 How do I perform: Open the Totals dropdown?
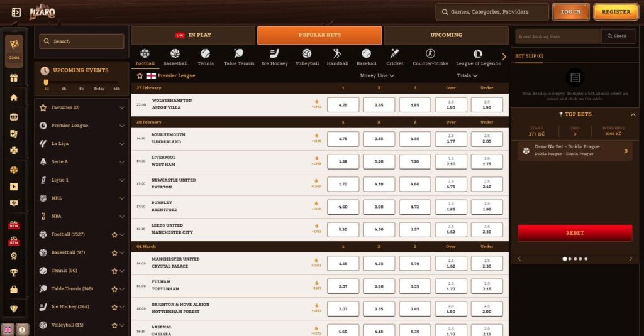coord(467,75)
